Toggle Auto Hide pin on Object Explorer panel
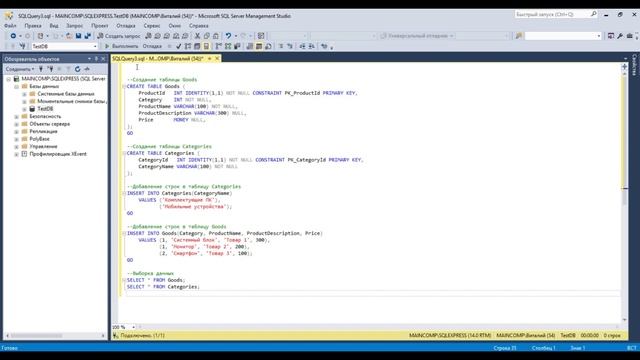 (x=96, y=59)
